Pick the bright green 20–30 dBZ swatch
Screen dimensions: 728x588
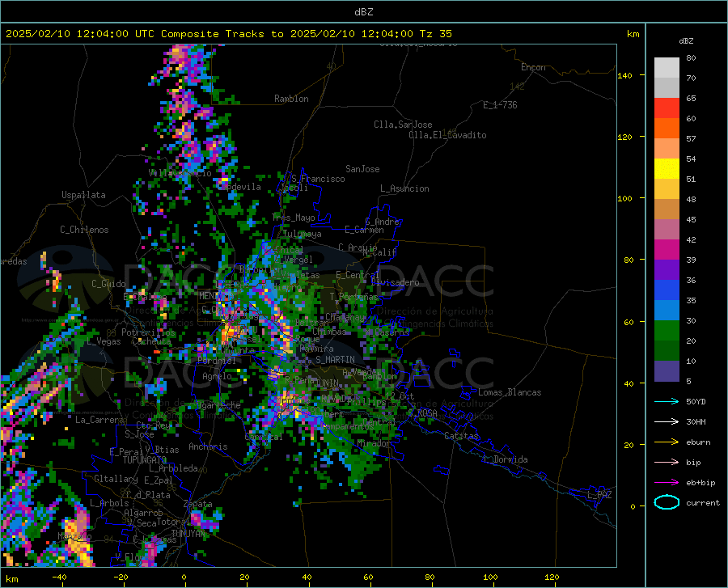tap(667, 331)
